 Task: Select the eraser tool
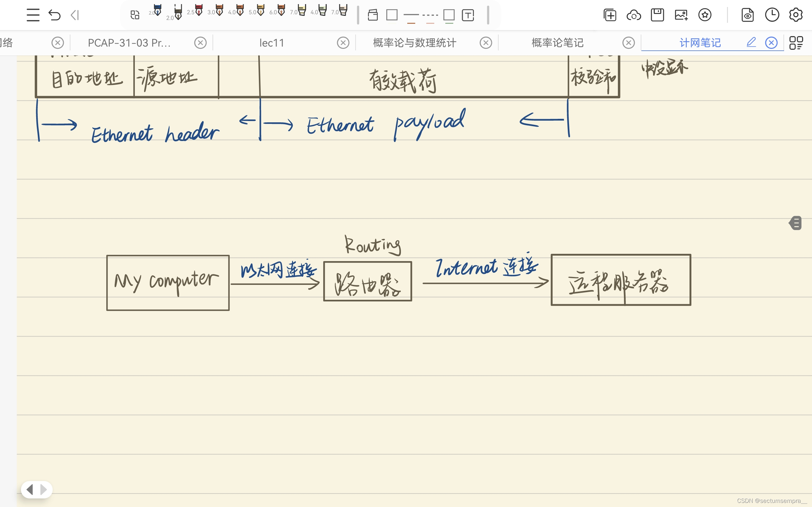[372, 15]
